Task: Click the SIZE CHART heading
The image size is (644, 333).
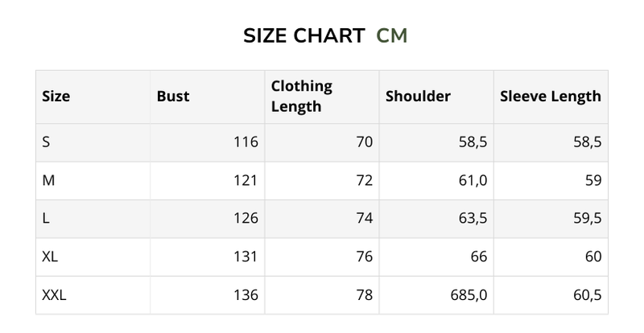Action: coord(303,36)
